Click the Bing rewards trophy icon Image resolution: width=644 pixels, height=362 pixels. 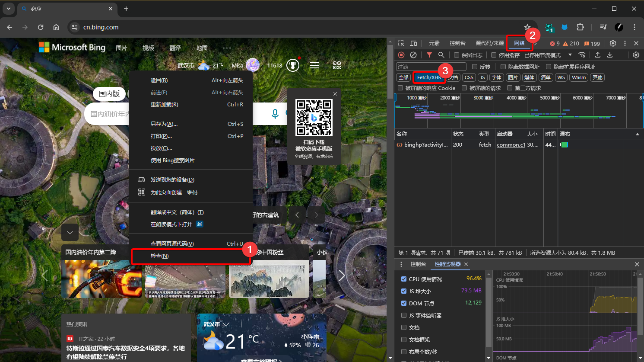click(293, 65)
